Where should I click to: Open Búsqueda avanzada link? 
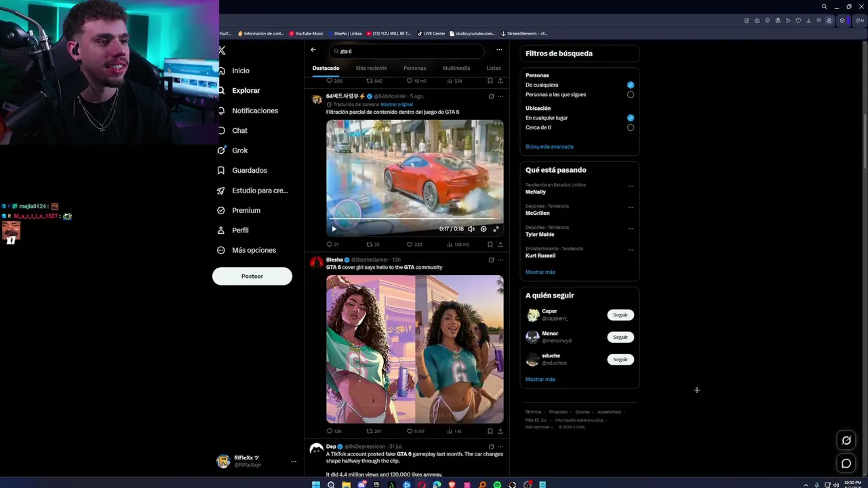point(549,146)
